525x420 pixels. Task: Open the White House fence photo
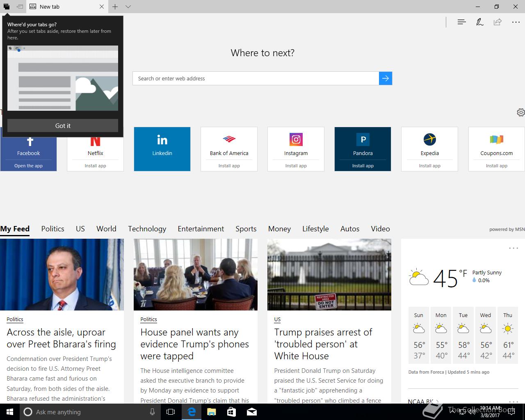pyautogui.click(x=329, y=274)
